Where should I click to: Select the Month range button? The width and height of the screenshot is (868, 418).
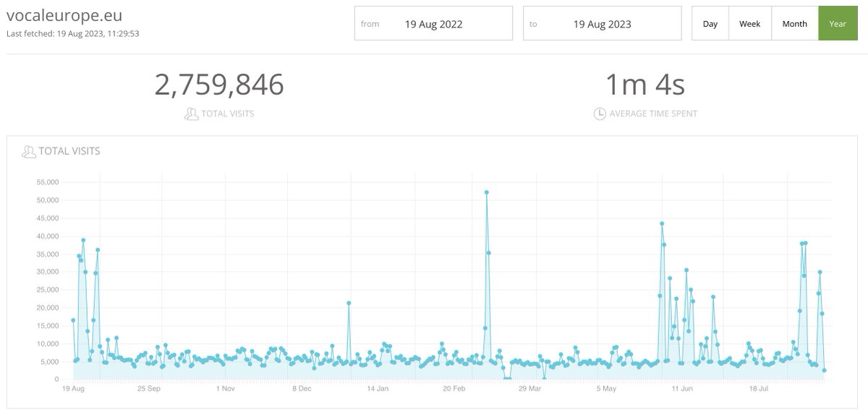tap(795, 23)
